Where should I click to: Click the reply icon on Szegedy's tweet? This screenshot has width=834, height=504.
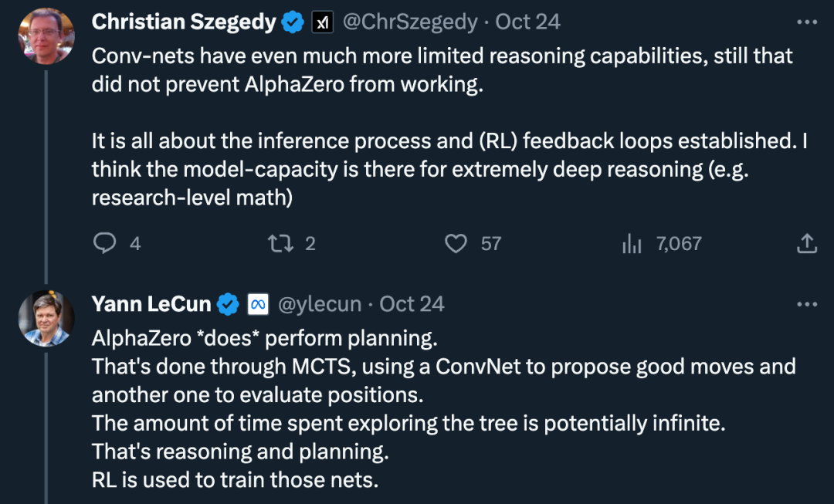(105, 243)
